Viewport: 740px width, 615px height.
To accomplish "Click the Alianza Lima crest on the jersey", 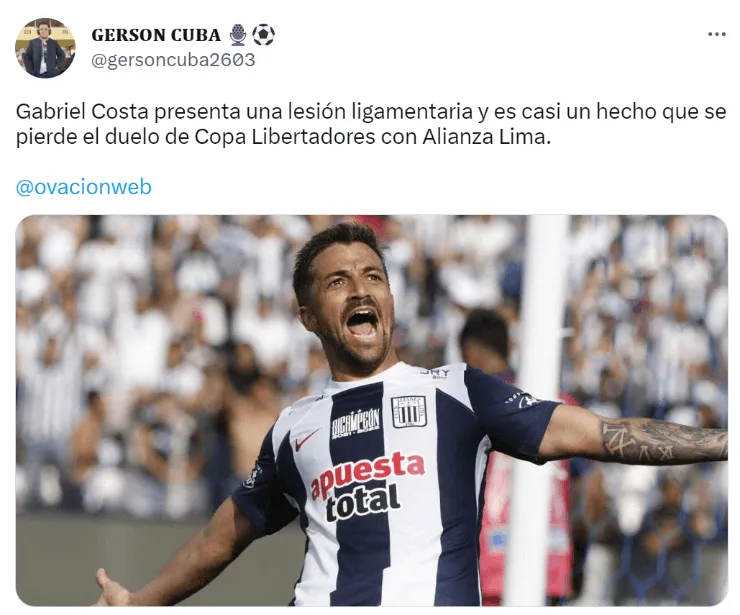I will coord(409,411).
